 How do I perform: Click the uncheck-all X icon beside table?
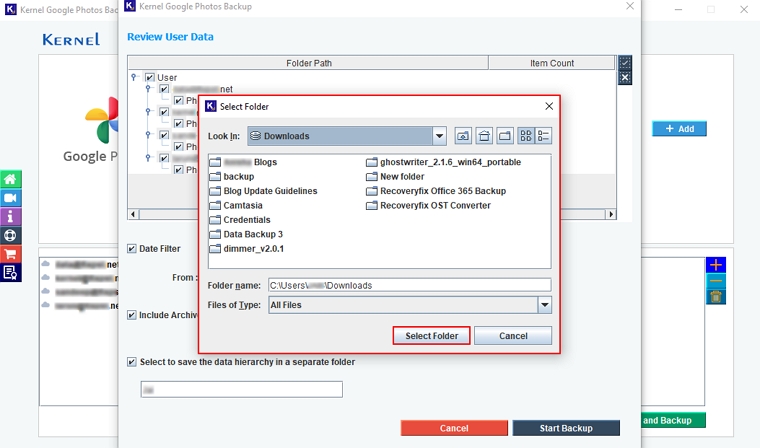tap(625, 78)
